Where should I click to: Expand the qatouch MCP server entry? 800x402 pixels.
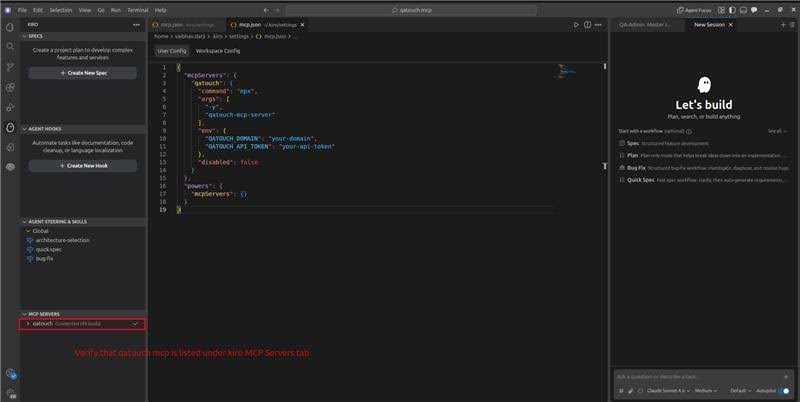(82, 324)
